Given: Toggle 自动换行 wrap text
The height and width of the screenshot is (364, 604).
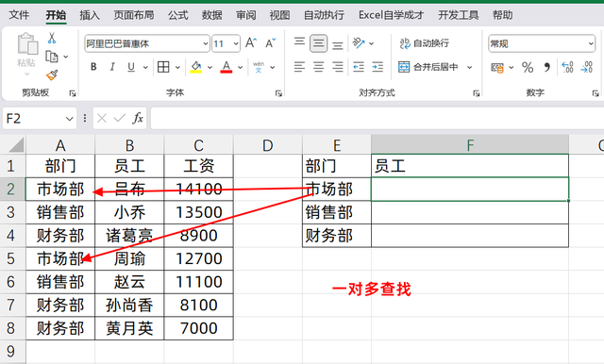Looking at the screenshot, I should click(x=425, y=43).
